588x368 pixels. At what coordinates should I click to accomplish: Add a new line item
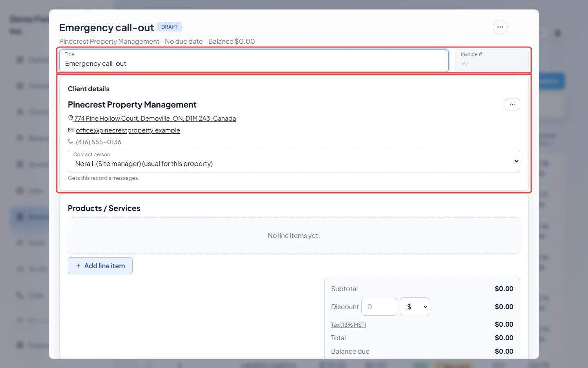[x=100, y=266]
